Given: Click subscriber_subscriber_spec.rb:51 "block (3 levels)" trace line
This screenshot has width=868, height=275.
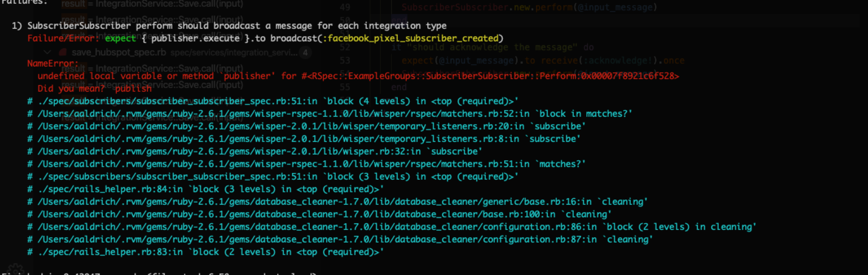Looking at the screenshot, I should coord(273,177).
